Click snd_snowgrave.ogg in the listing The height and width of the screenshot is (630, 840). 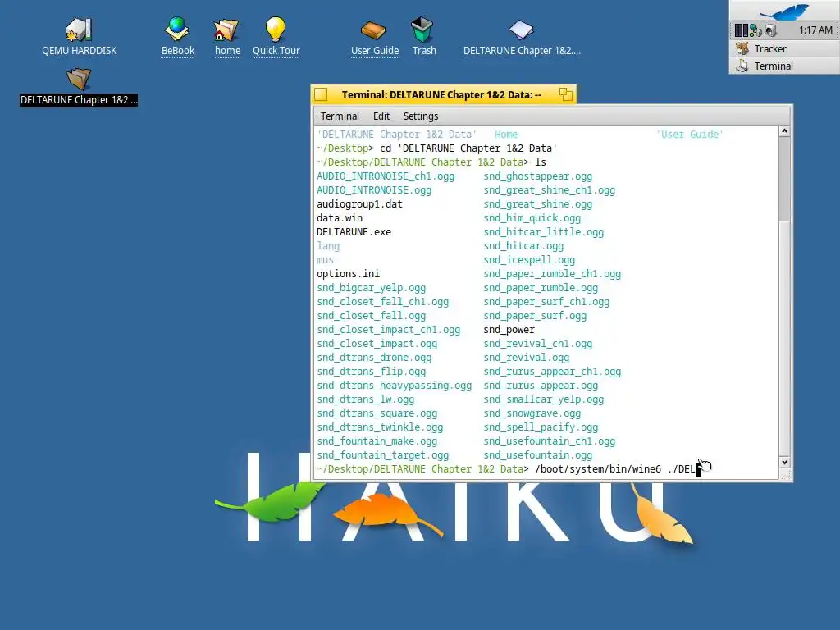(x=532, y=413)
